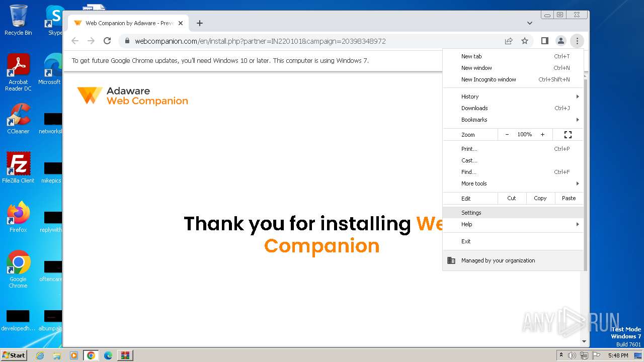Open Firefox desktop shortcut
Screen dimensions: 644x362
tap(18, 217)
